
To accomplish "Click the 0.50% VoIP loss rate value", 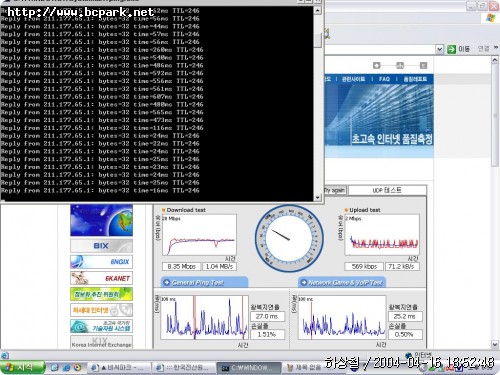I will (405, 334).
